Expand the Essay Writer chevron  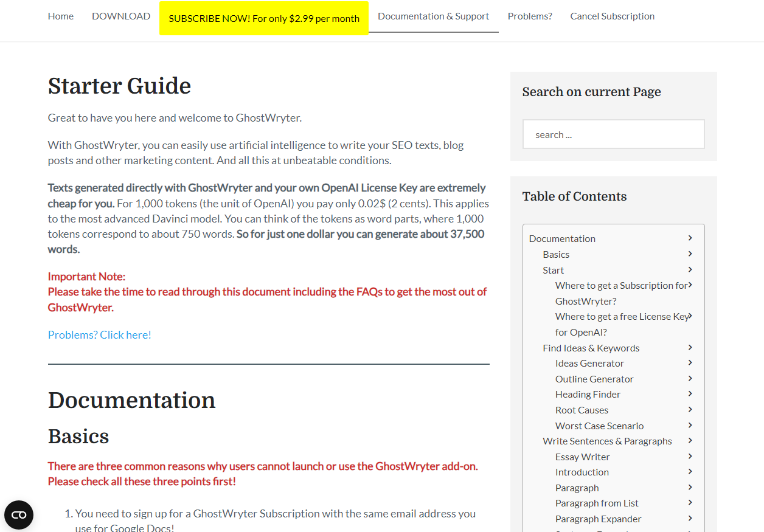pyautogui.click(x=690, y=456)
